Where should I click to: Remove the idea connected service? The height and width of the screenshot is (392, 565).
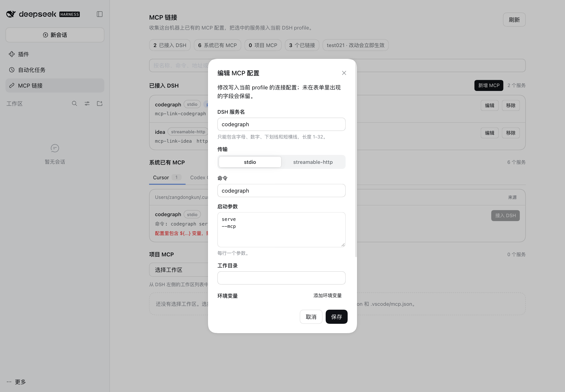[511, 133]
